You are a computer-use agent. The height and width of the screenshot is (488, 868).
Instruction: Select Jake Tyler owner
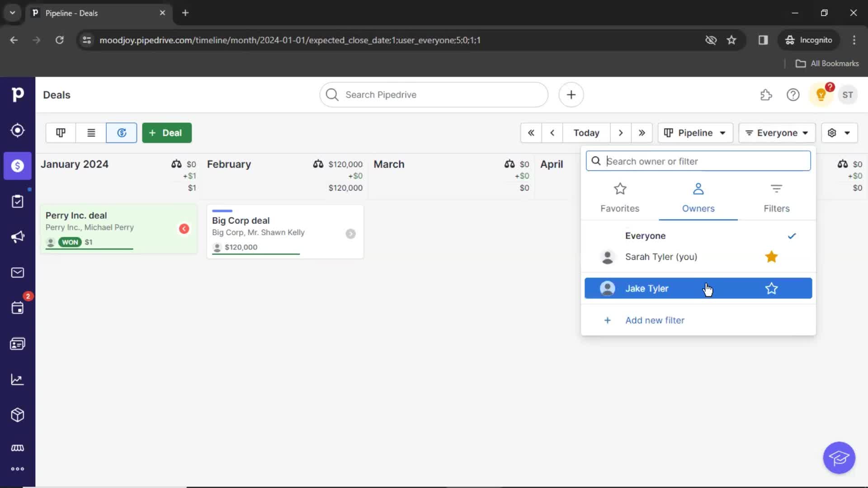(x=698, y=288)
